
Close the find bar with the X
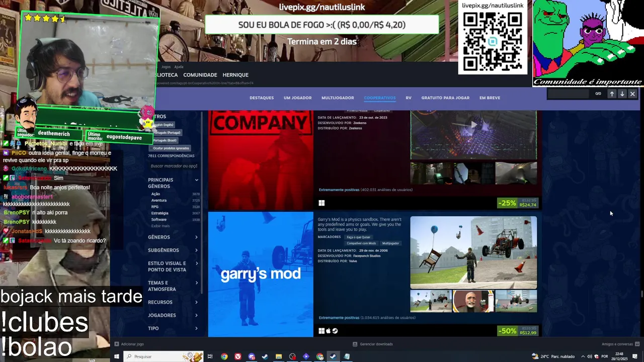click(x=632, y=94)
